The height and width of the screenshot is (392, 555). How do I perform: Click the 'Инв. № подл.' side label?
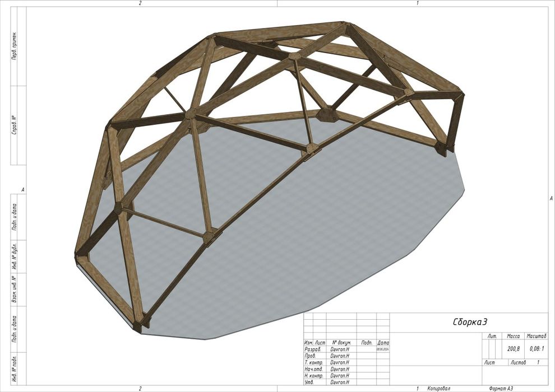15,368
